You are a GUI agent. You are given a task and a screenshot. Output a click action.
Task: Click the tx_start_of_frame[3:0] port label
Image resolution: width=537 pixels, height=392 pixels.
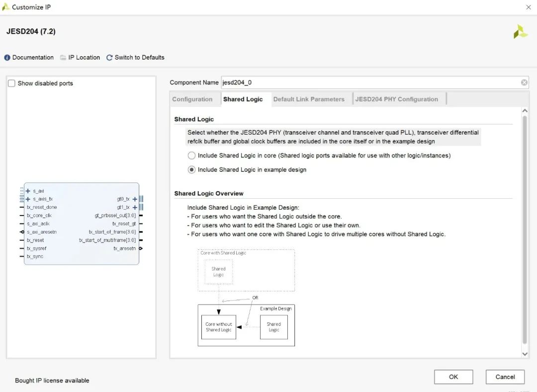[112, 232]
